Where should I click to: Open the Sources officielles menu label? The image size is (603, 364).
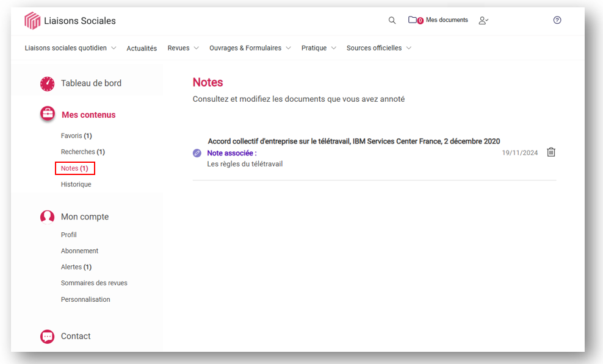374,48
